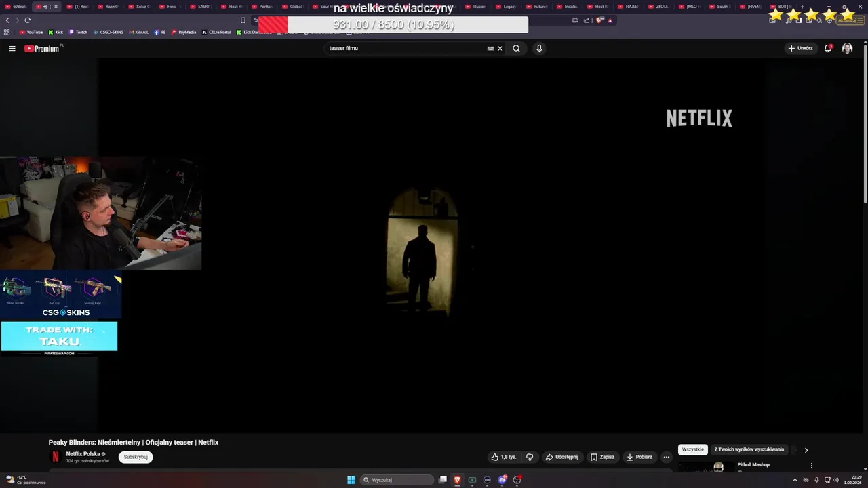
Task: Open the GMAIL bookmark
Action: [138, 32]
